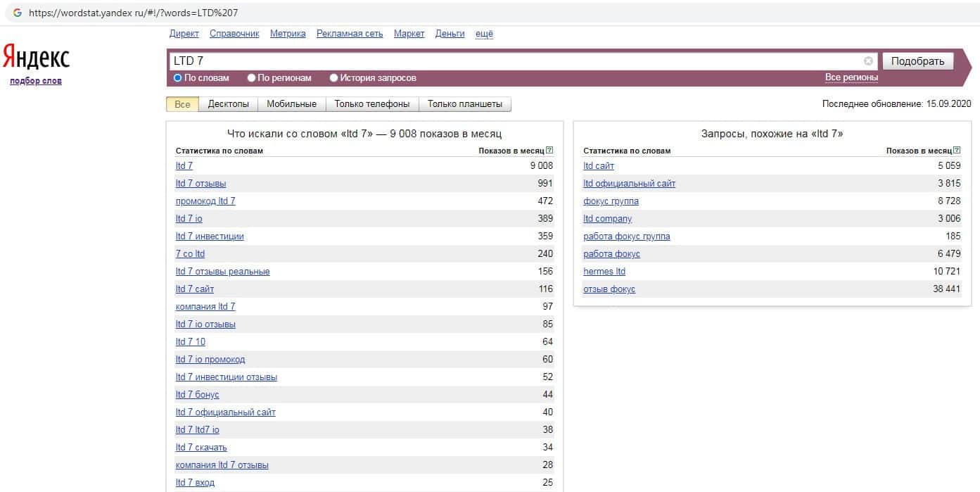Select the 'История запросов' radio option
This screenshot has width=980, height=492.
pyautogui.click(x=334, y=78)
